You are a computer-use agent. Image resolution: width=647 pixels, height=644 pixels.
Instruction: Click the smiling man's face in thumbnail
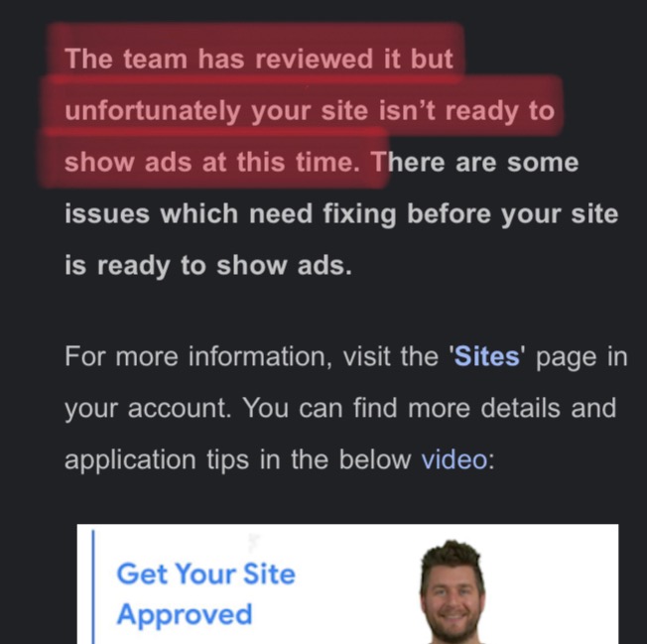pyautogui.click(x=453, y=590)
